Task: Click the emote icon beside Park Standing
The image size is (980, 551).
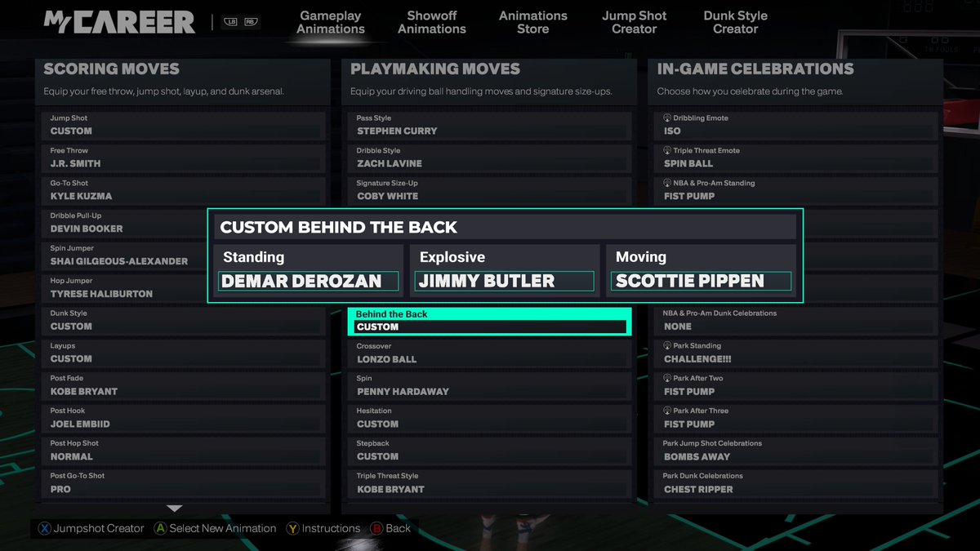Action: [667, 346]
